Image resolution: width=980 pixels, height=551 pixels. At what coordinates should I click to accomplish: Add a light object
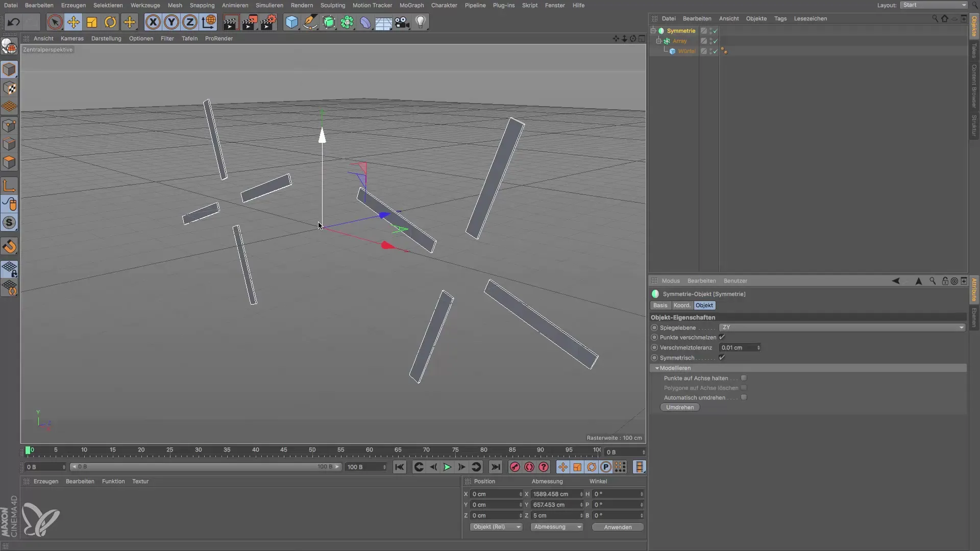[421, 22]
